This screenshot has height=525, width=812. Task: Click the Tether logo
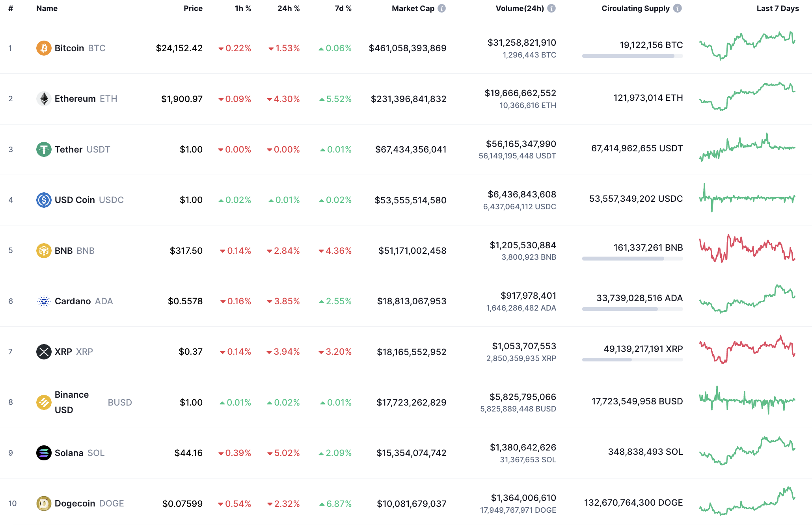[44, 149]
